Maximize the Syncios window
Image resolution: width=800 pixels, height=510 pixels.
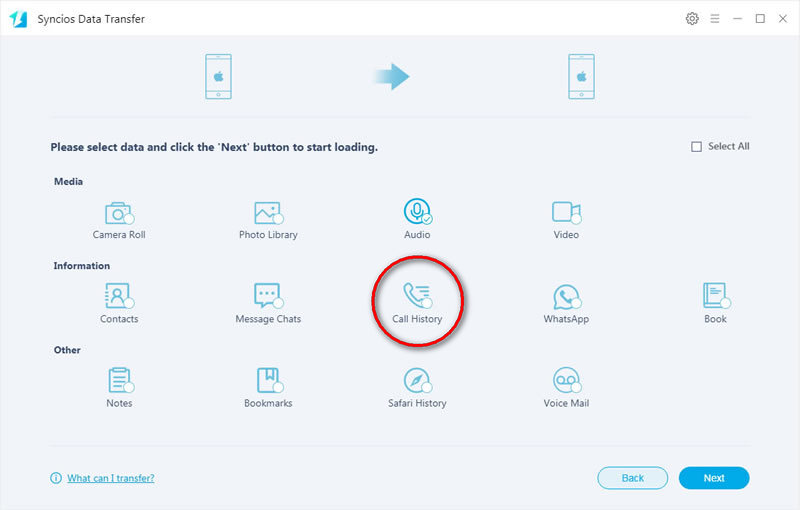pyautogui.click(x=760, y=19)
